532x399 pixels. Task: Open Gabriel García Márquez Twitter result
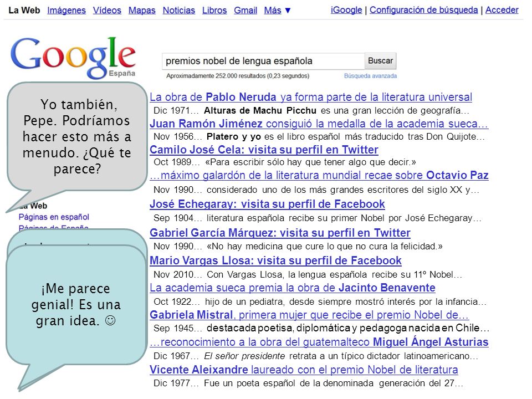(280, 233)
